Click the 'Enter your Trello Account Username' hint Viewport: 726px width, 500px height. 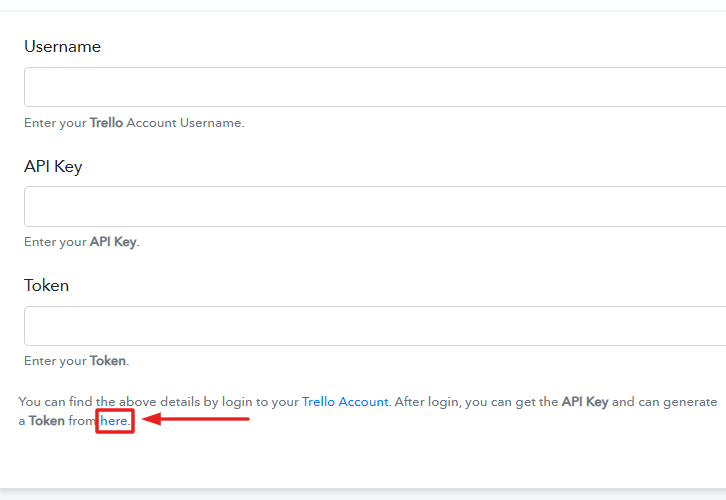(134, 123)
